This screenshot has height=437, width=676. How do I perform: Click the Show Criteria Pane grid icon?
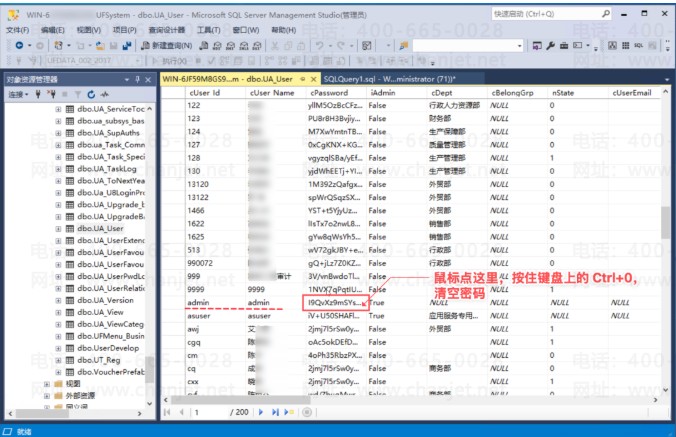[626, 45]
